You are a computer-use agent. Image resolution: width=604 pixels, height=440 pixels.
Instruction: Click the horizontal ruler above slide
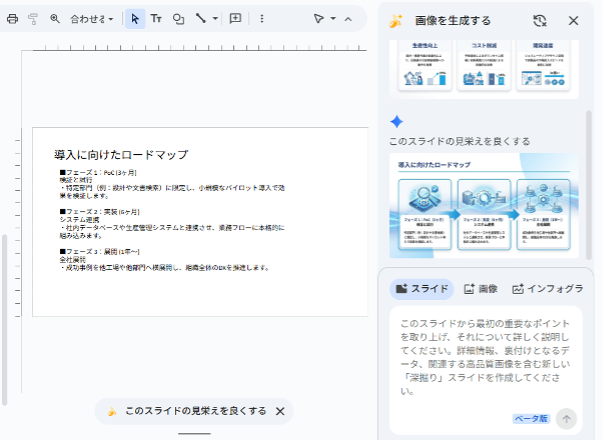(200, 48)
